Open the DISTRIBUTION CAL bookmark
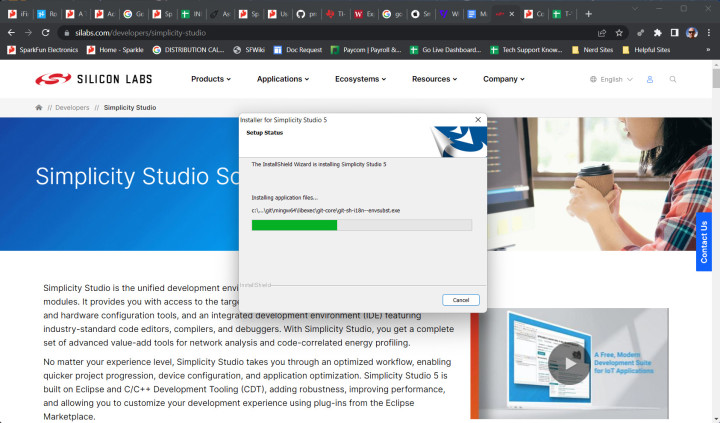The width and height of the screenshot is (720, 423). [188, 50]
